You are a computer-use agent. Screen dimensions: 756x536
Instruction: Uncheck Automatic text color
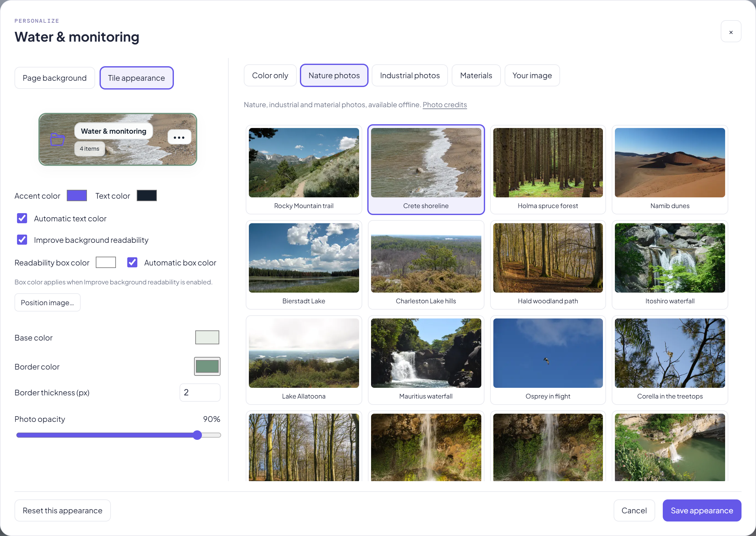[22, 218]
